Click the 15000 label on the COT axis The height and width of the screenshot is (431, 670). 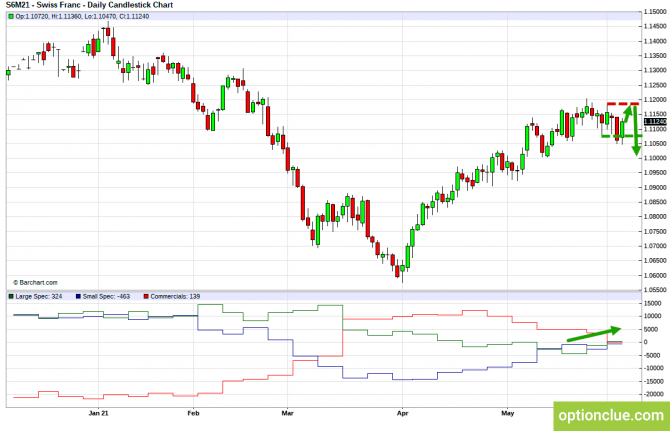tap(652, 303)
